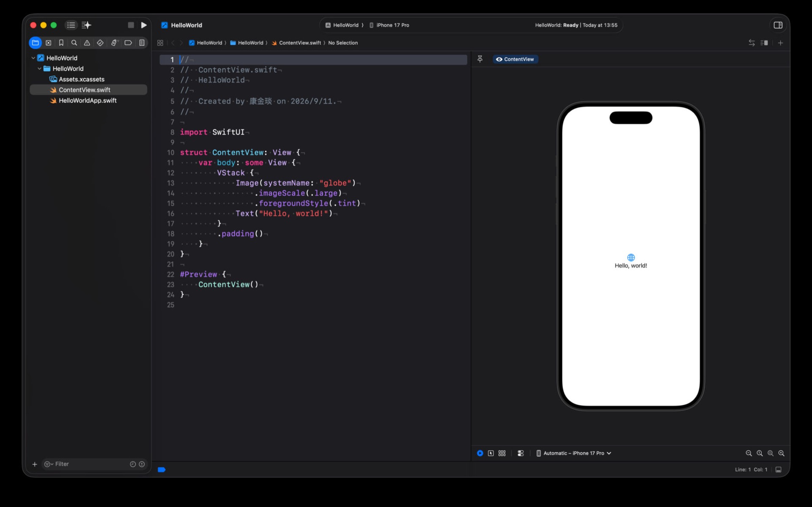Viewport: 812px width, 507px height.
Task: Run the app with the play button
Action: 144,25
